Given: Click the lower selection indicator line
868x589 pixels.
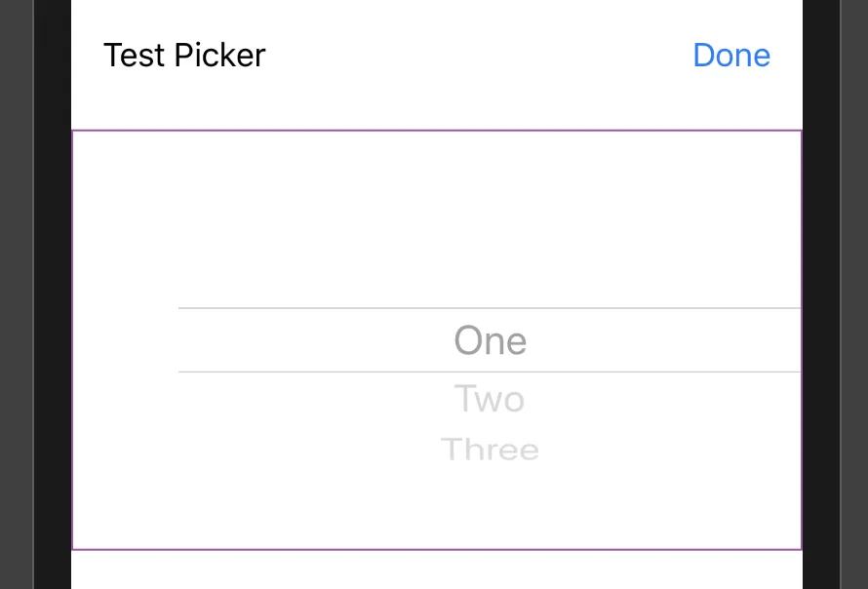Looking at the screenshot, I should [x=490, y=372].
